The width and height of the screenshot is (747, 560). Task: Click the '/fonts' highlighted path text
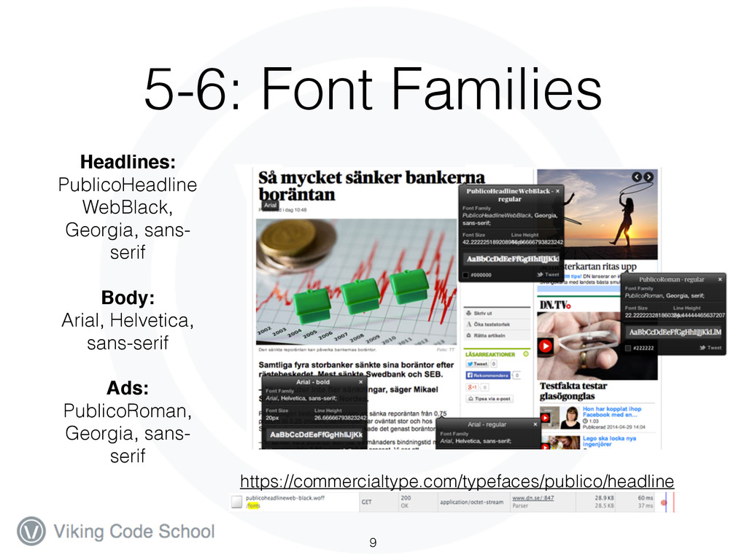point(253,506)
